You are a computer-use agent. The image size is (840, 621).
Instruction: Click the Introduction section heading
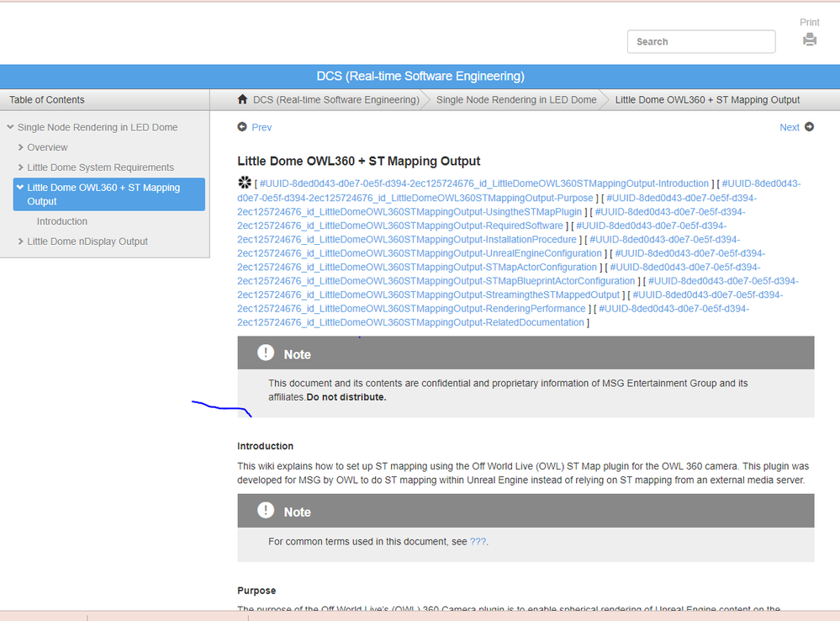pos(265,446)
